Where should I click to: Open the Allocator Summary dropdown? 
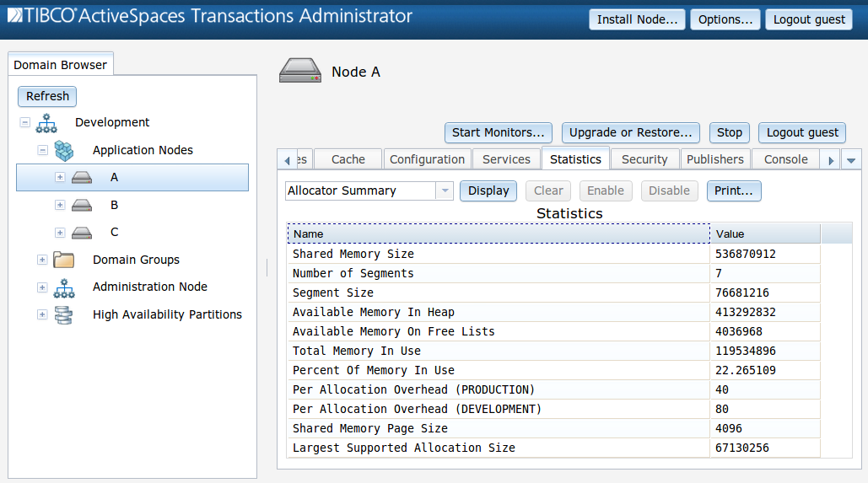[x=445, y=191]
